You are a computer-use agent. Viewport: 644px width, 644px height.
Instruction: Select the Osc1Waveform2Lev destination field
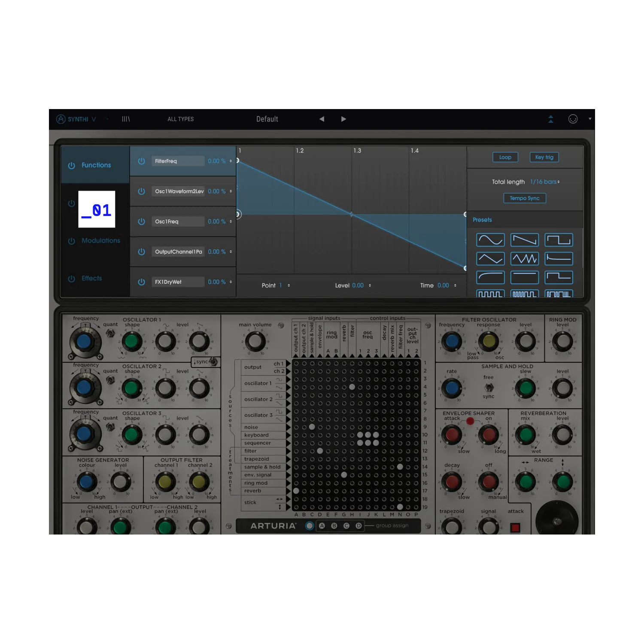178,191
